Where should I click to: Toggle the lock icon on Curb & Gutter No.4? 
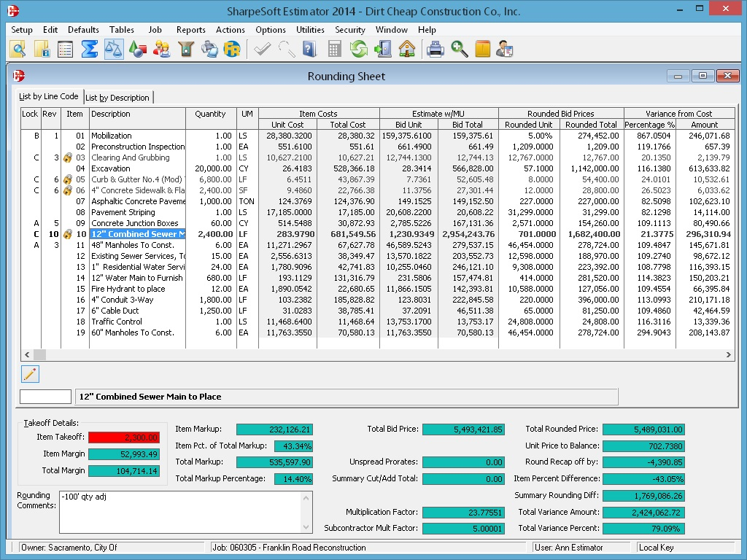tap(68, 179)
